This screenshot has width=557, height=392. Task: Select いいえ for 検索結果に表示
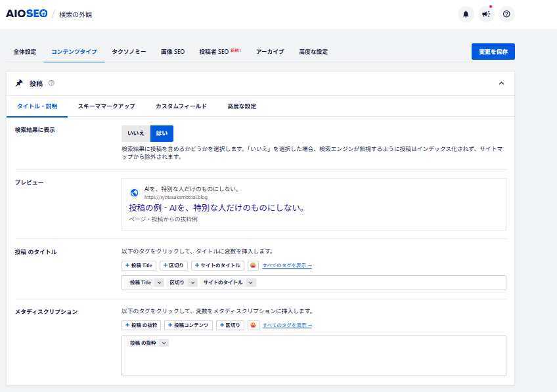(x=136, y=133)
